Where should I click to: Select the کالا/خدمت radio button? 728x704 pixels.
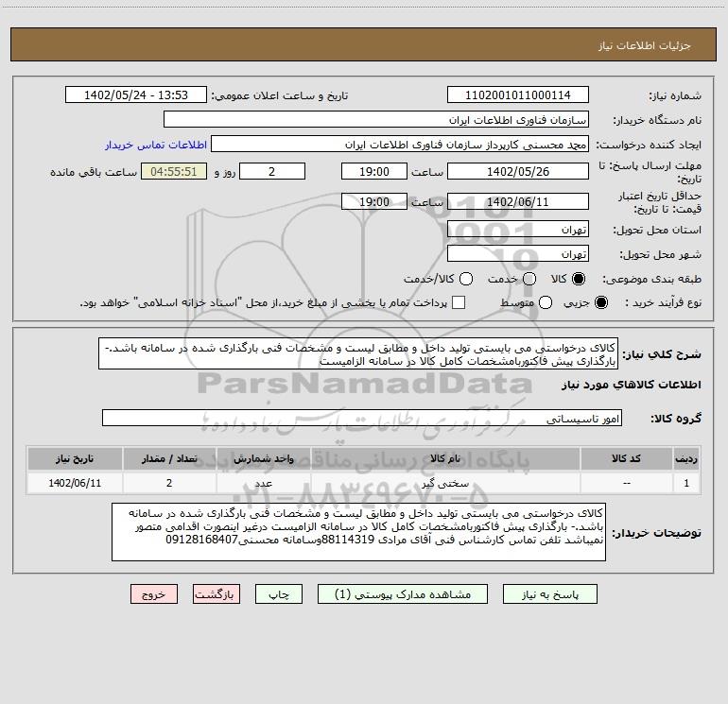click(x=466, y=279)
